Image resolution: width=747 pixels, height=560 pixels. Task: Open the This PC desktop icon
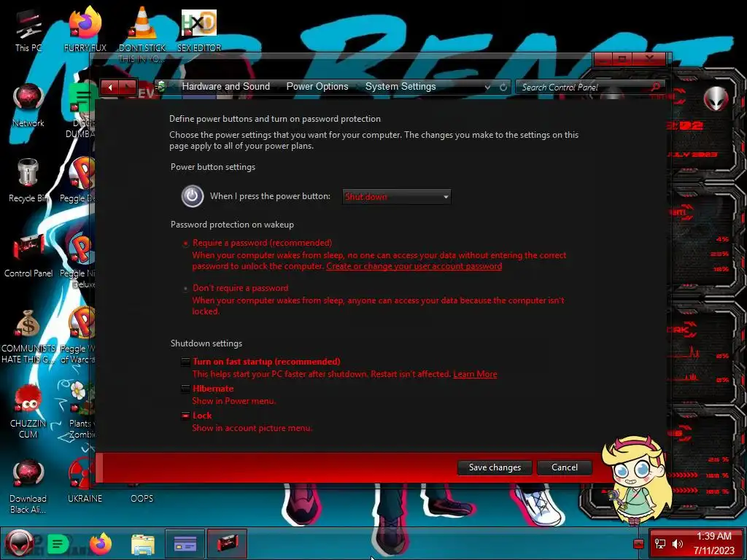[28, 30]
